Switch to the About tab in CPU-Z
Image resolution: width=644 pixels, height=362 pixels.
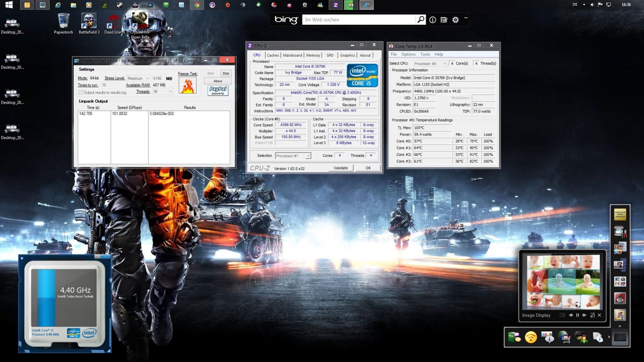365,55
